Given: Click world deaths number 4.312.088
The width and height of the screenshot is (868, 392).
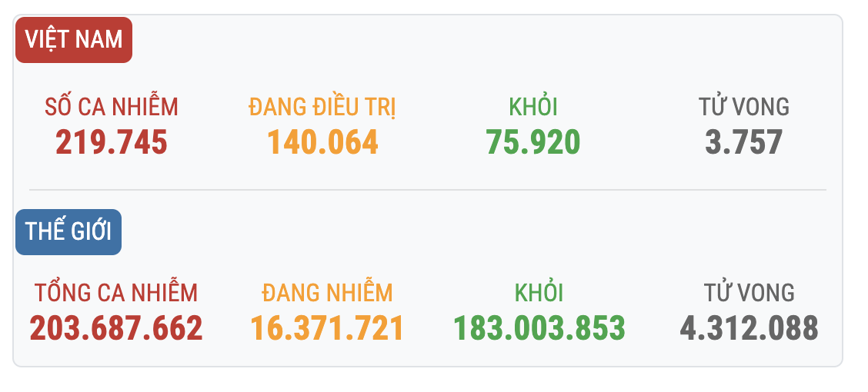Looking at the screenshot, I should [x=749, y=328].
